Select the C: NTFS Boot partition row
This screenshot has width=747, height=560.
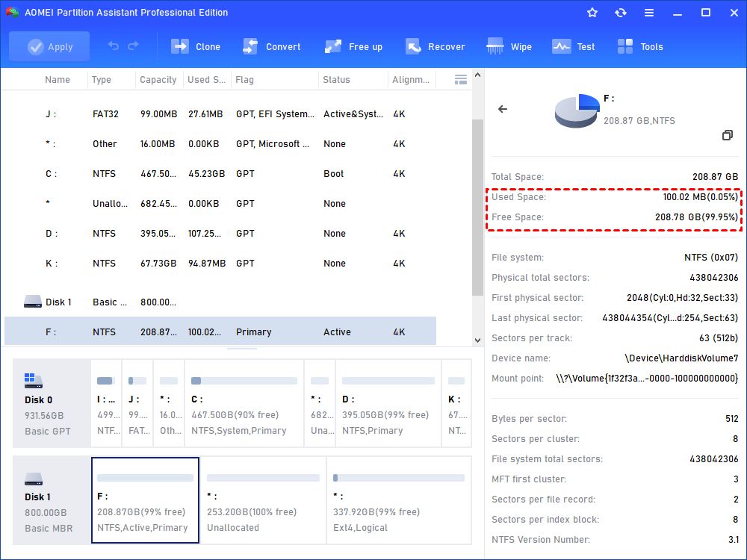pos(220,174)
